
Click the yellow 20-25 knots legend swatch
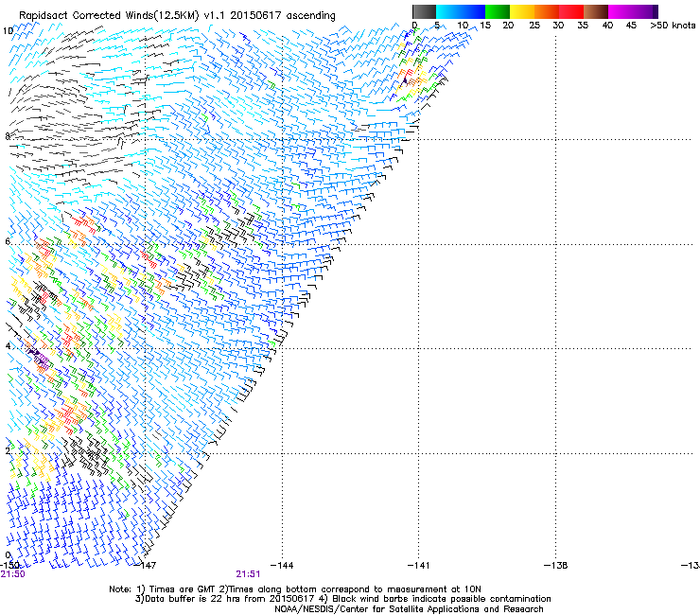(x=522, y=11)
